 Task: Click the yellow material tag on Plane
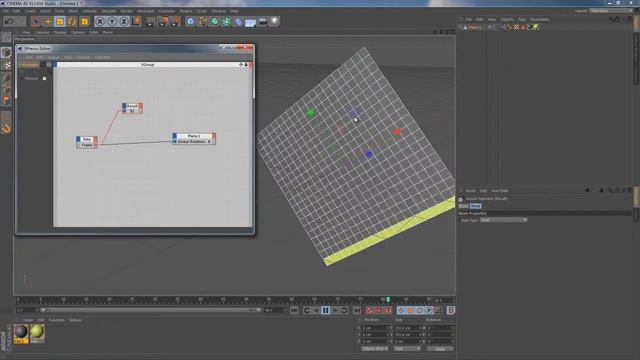point(536,27)
